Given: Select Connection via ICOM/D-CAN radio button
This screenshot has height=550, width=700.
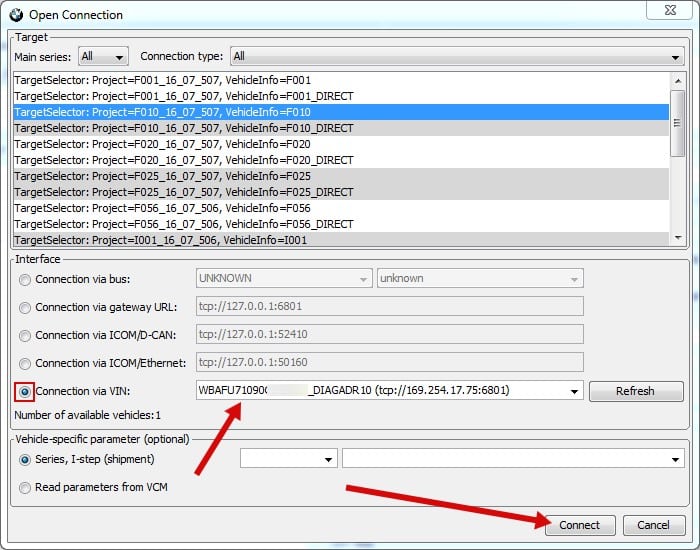Looking at the screenshot, I should coord(25,336).
